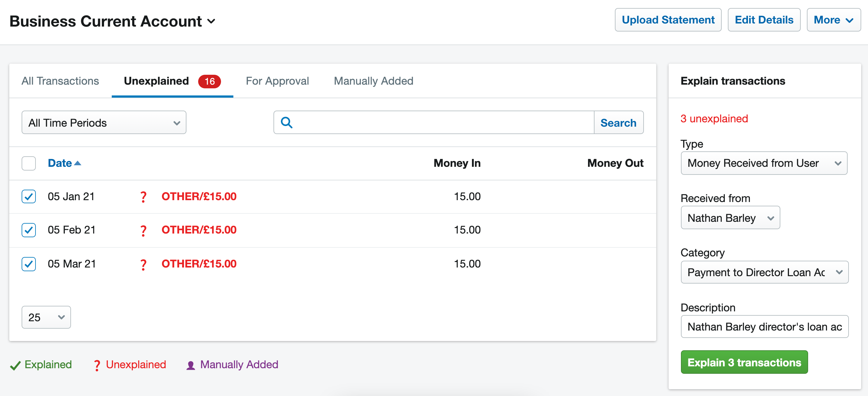Open the 25 per page dropdown
Screen dimensions: 868x396
46,317
